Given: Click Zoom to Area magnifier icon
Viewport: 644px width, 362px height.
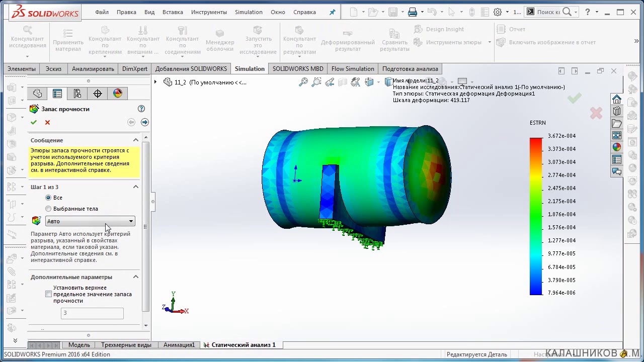Looking at the screenshot, I should point(316,82).
